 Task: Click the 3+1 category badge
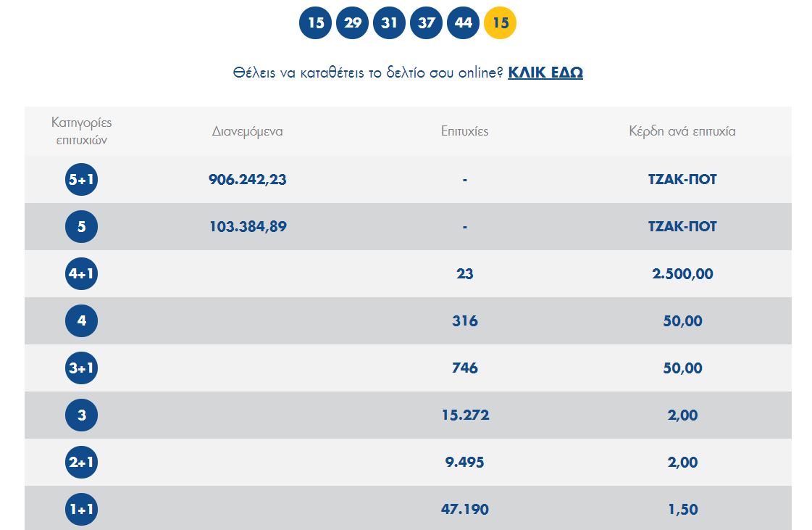(81, 368)
